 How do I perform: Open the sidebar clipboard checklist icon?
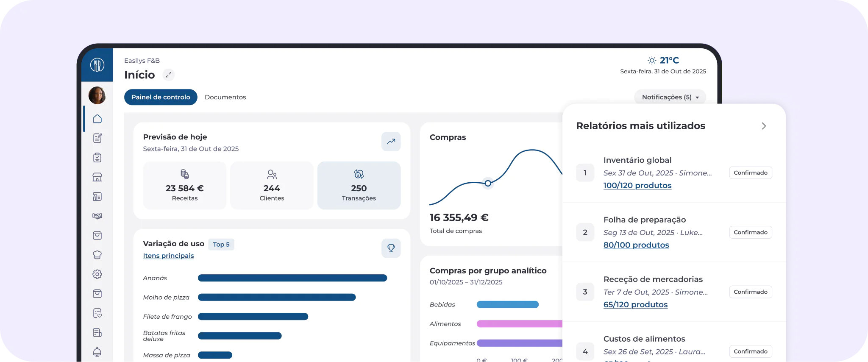click(97, 158)
